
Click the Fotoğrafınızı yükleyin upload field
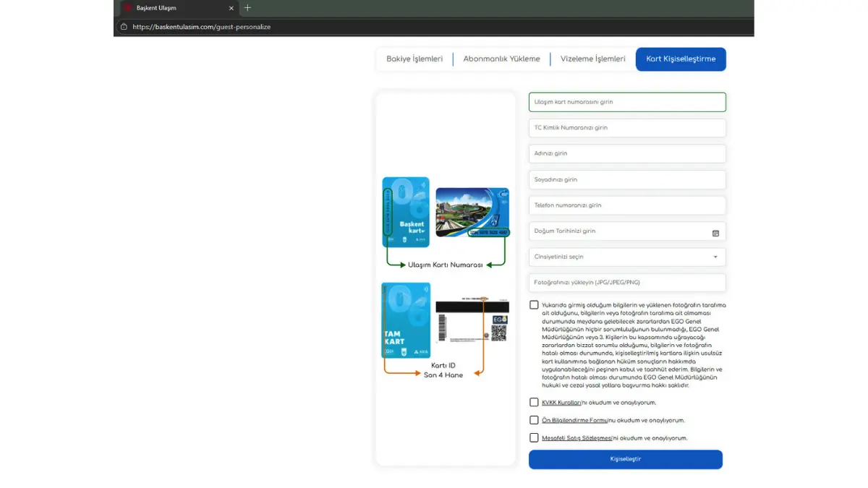[626, 283]
